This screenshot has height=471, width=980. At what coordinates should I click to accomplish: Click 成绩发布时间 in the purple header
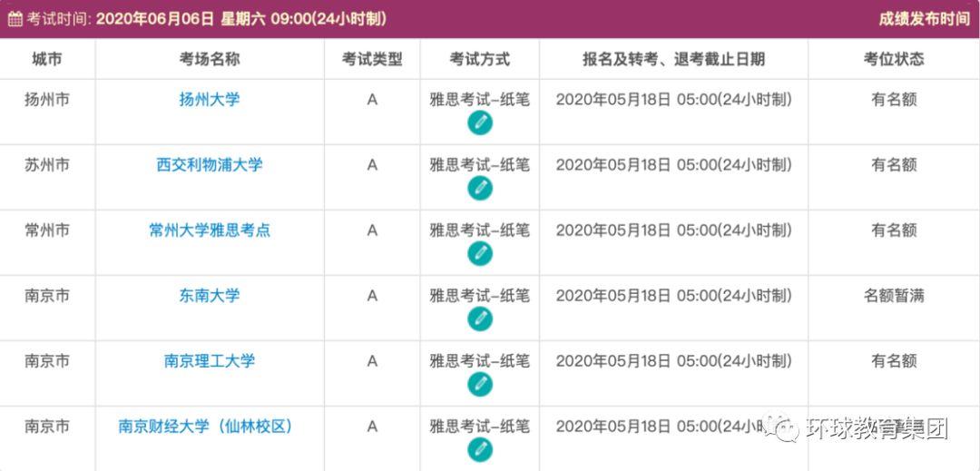coord(924,19)
